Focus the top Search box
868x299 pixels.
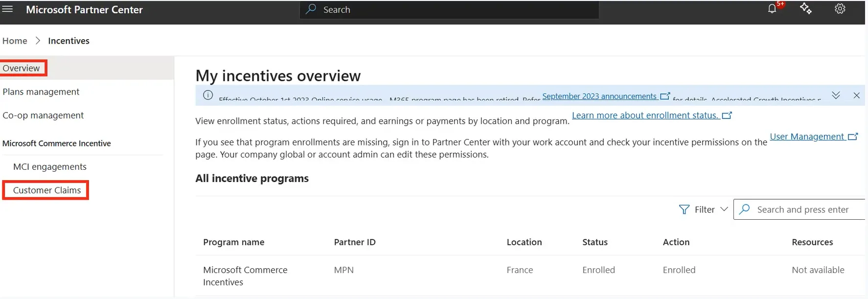click(x=449, y=10)
